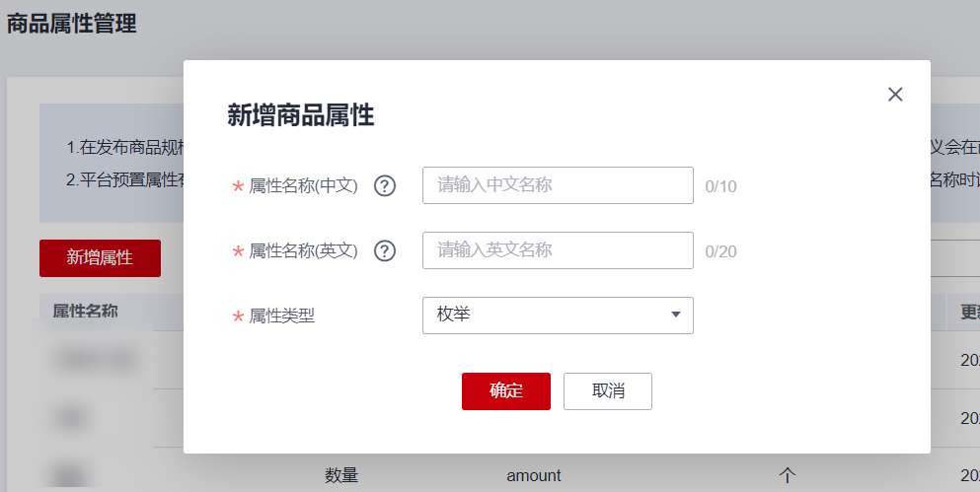Click the 属性名称(中文) field label
Image resolution: width=980 pixels, height=492 pixels.
pyautogui.click(x=303, y=186)
